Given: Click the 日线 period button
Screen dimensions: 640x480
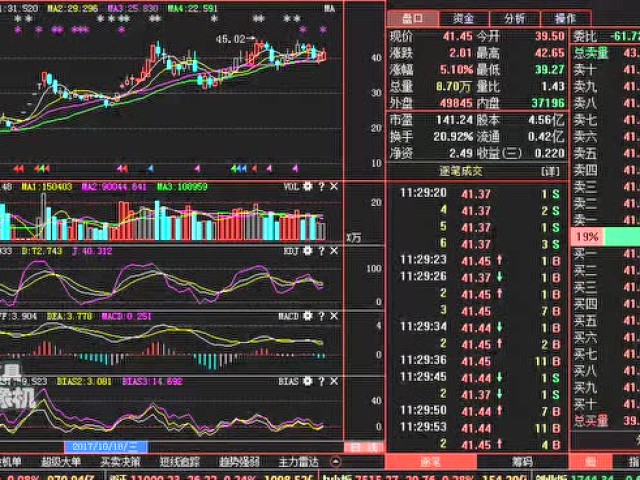Looking at the screenshot, I should [364, 447].
